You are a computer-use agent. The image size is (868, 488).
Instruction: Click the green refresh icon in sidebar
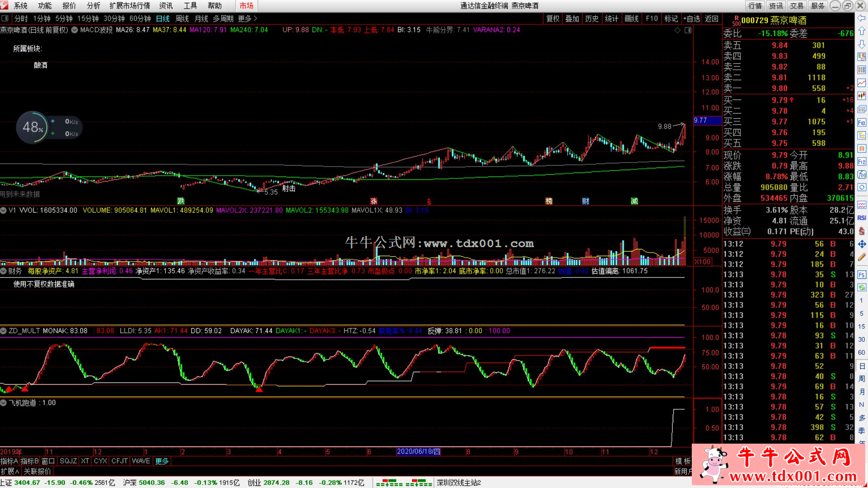pyautogui.click(x=862, y=287)
